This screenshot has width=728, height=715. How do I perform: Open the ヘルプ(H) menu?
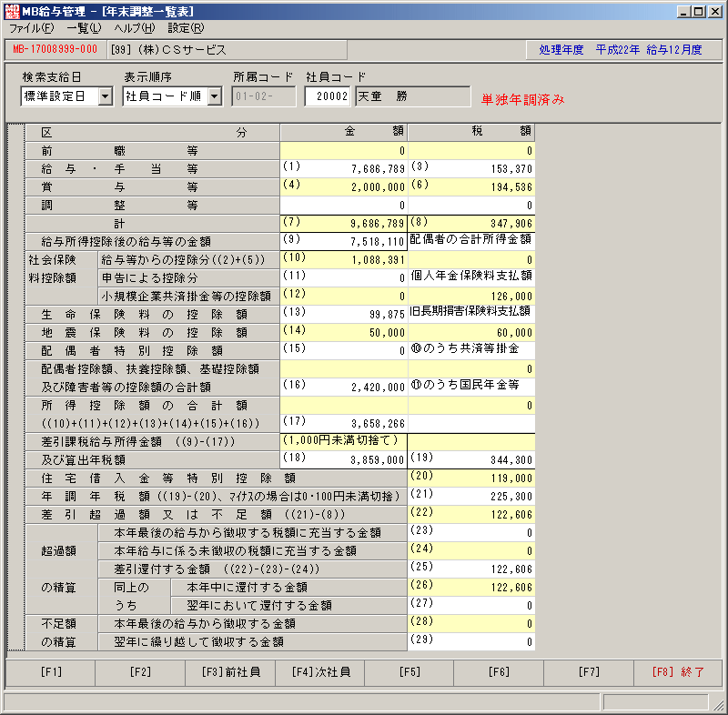[x=134, y=28]
